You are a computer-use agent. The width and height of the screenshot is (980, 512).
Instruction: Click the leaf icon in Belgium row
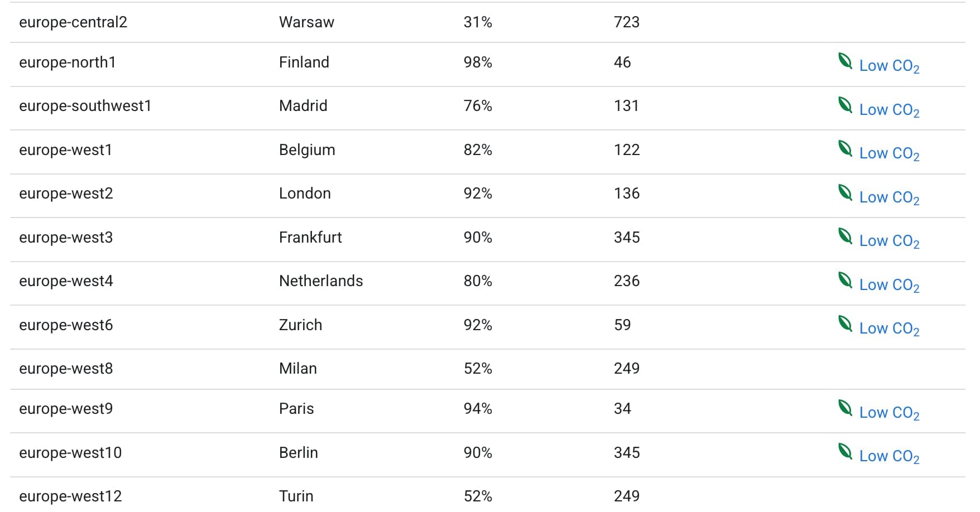[845, 148]
